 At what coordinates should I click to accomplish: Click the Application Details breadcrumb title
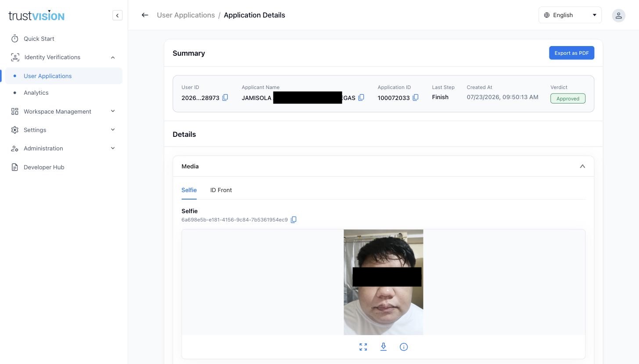(x=255, y=15)
